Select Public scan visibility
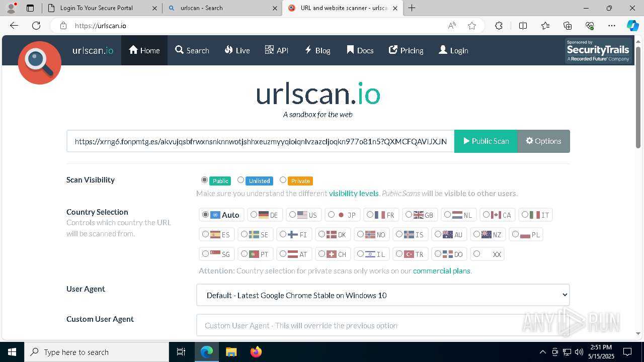The height and width of the screenshot is (362, 644). coord(204,180)
